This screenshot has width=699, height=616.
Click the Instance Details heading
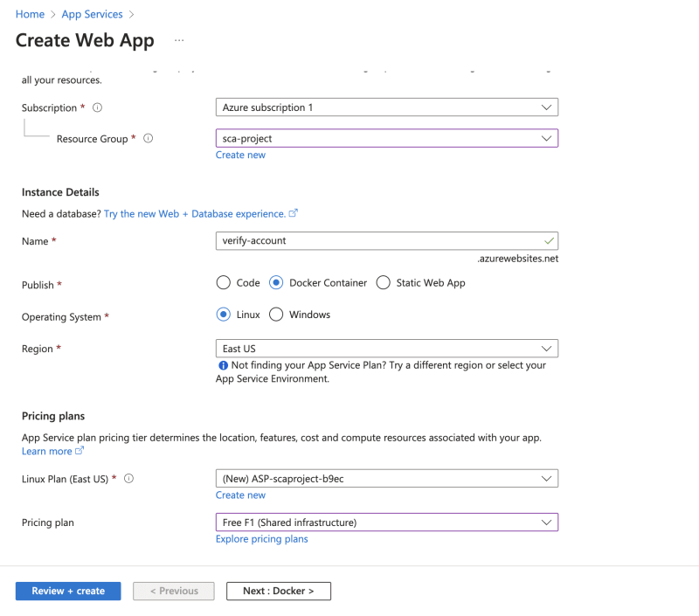pyautogui.click(x=60, y=192)
